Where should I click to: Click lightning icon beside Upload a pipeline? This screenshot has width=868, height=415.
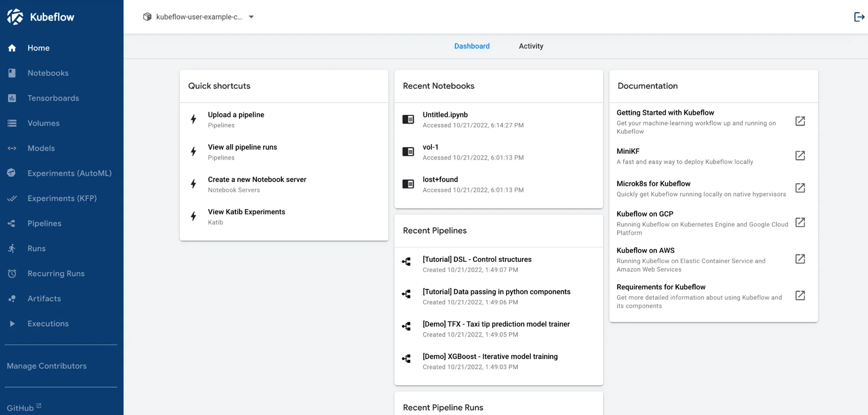194,119
